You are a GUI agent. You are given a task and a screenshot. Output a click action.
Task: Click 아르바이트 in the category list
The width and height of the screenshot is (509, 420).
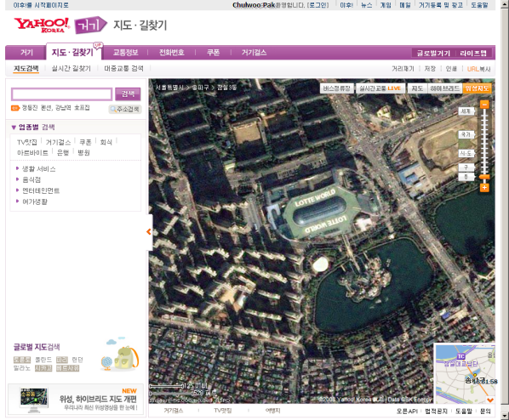click(x=33, y=153)
